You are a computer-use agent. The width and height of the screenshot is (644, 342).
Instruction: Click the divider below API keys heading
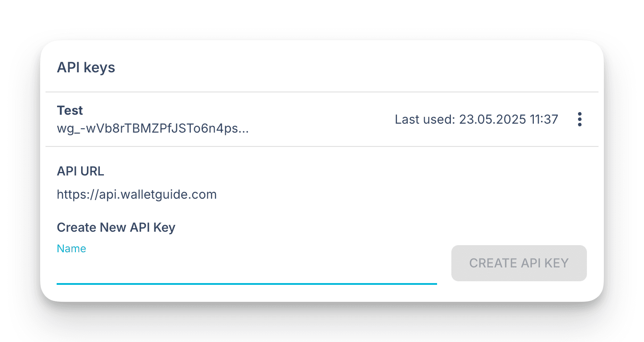(321, 92)
